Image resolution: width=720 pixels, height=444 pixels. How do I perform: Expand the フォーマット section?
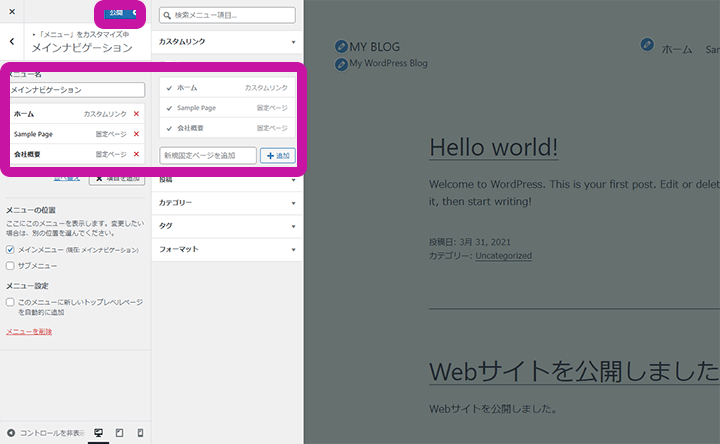pyautogui.click(x=227, y=248)
